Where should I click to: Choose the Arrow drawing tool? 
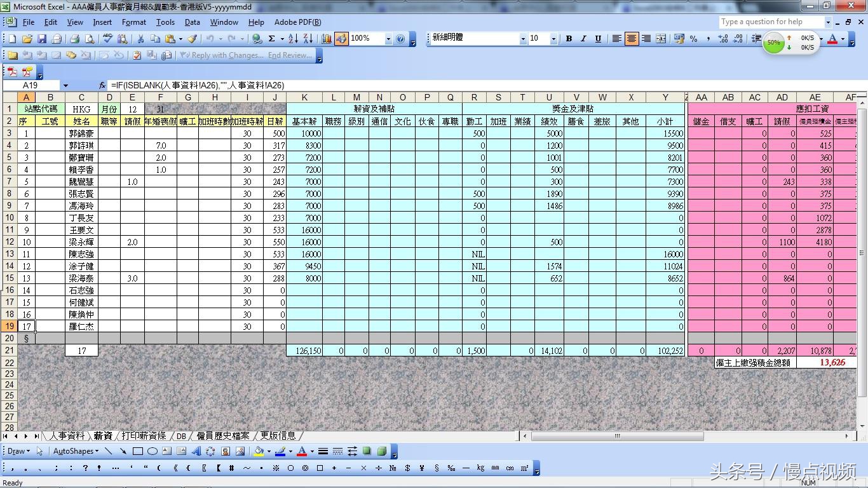123,451
